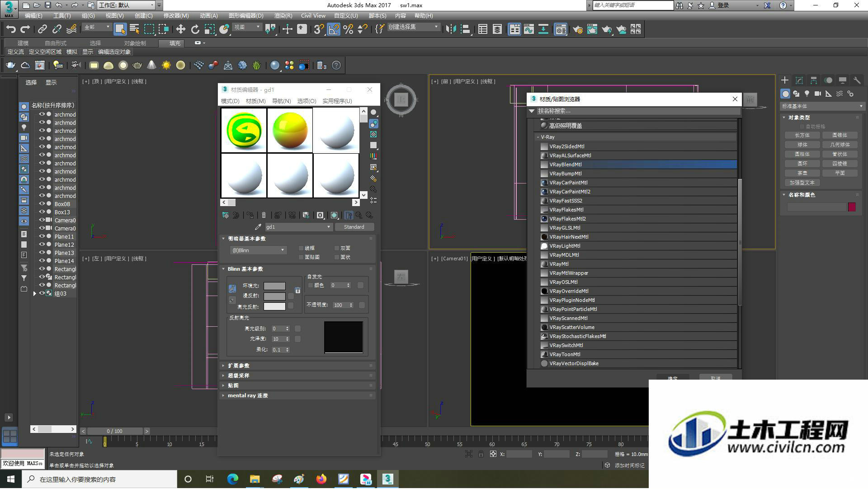Open the Create panel plus tab
The image size is (868, 489).
785,80
